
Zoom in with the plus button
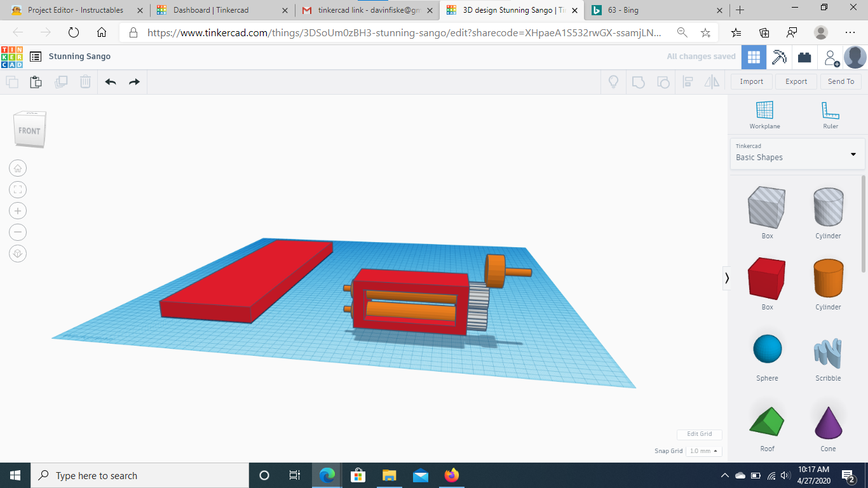tap(18, 211)
